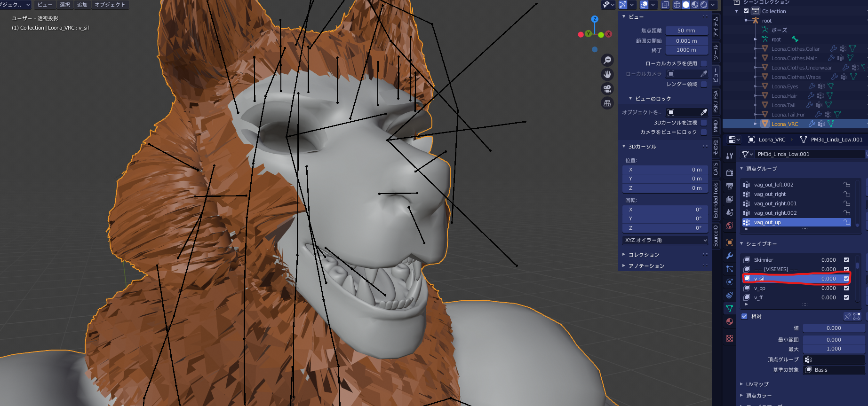Enable the レンダー領域 checkbox

(x=704, y=84)
